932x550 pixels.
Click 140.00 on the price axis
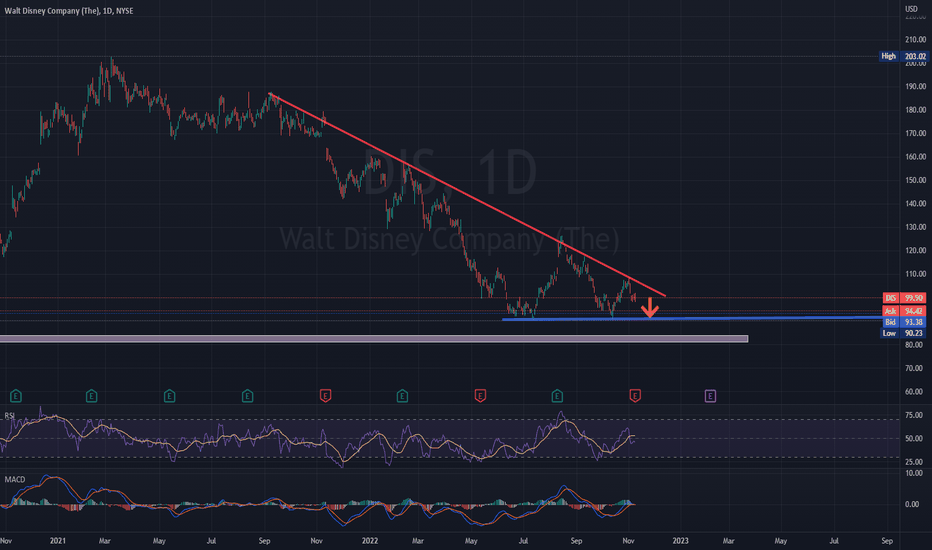(x=915, y=203)
